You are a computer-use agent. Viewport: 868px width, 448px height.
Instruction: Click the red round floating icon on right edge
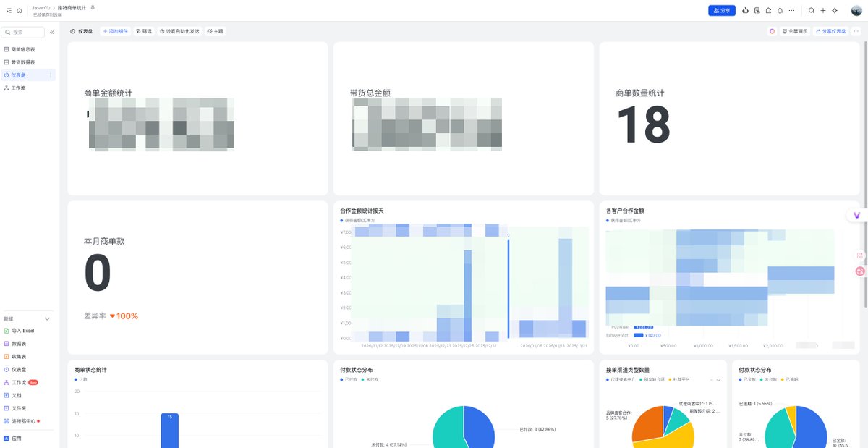pyautogui.click(x=860, y=271)
